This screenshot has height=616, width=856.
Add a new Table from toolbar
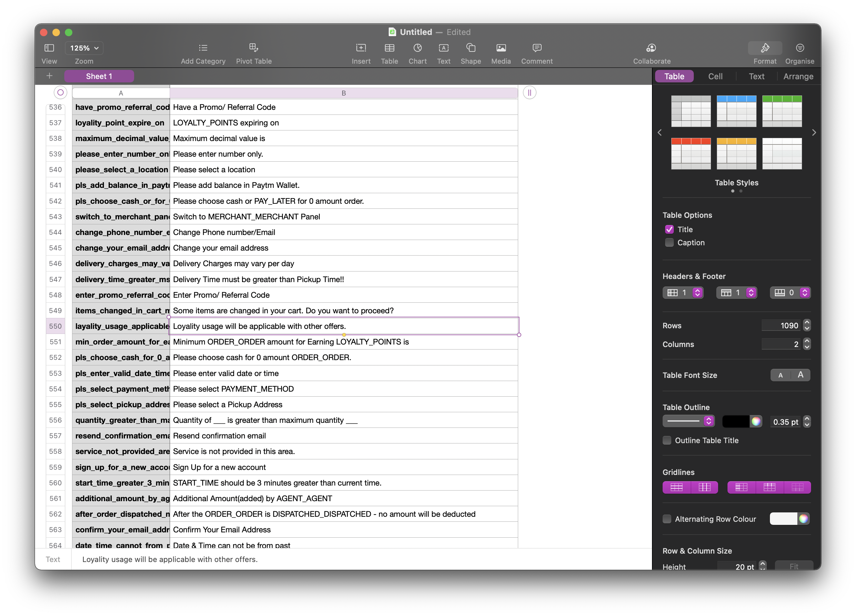(389, 48)
